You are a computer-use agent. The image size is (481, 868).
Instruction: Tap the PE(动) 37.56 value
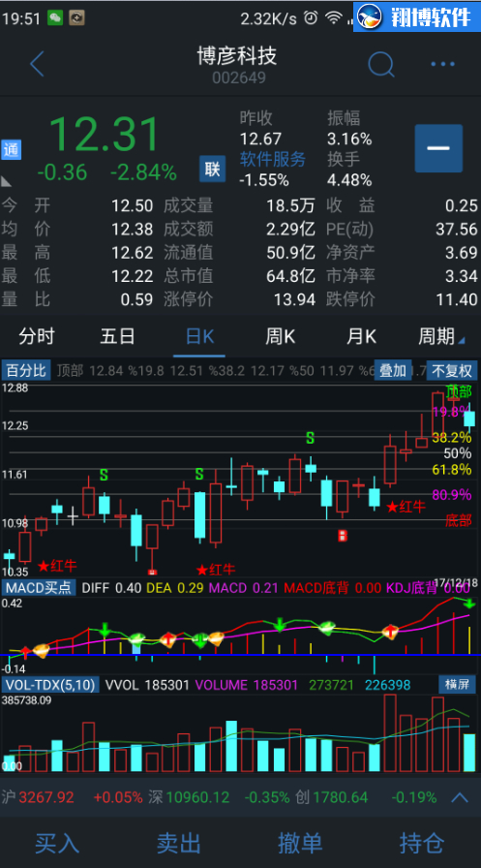point(457,230)
